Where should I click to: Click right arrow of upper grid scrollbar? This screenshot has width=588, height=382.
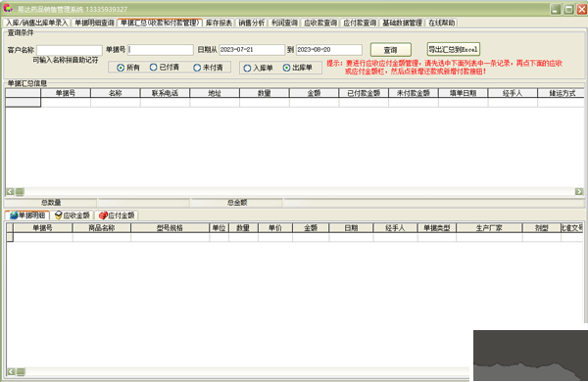pyautogui.click(x=579, y=192)
